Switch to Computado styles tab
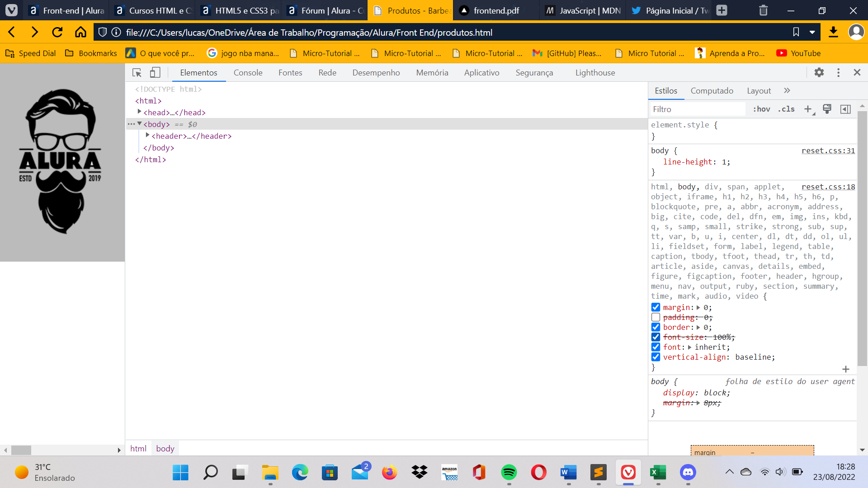The width and height of the screenshot is (868, 488). pos(712,91)
